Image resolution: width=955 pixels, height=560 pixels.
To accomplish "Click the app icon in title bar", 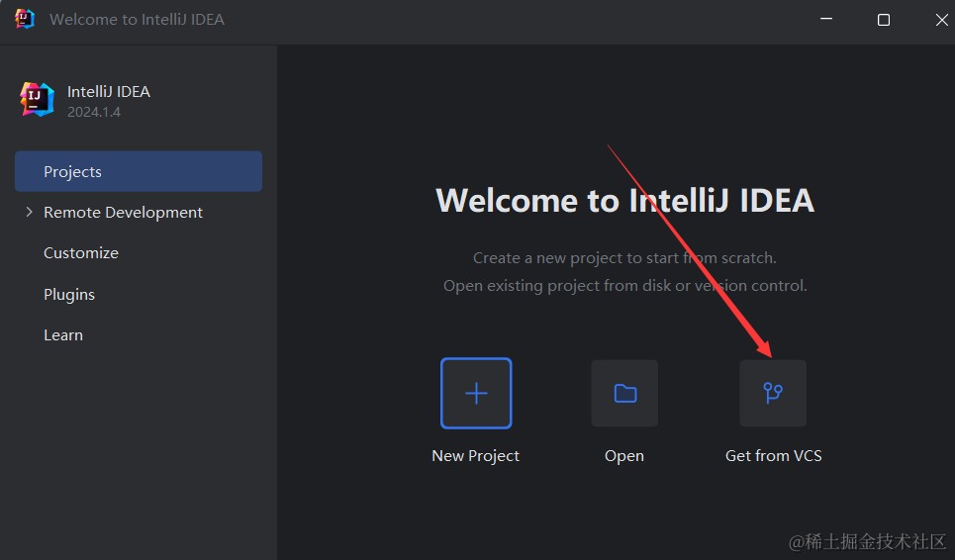I will click(25, 19).
